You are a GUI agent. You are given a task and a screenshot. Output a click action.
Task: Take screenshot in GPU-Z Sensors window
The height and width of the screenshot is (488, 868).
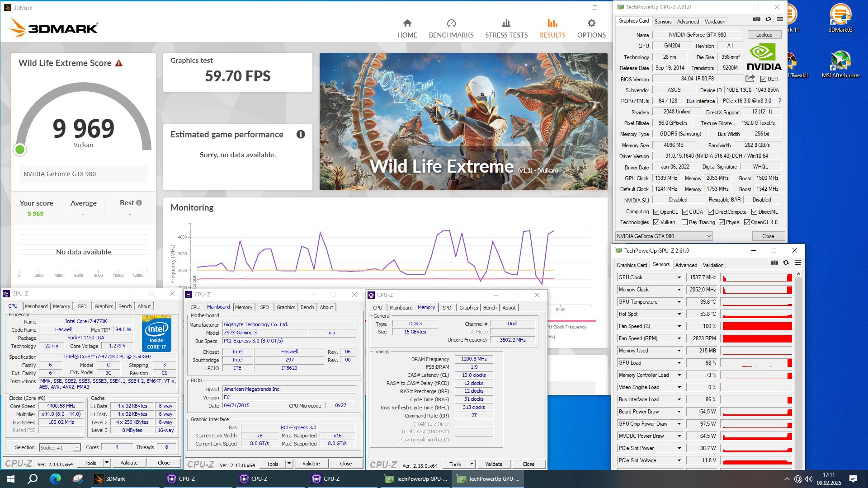[x=774, y=263]
